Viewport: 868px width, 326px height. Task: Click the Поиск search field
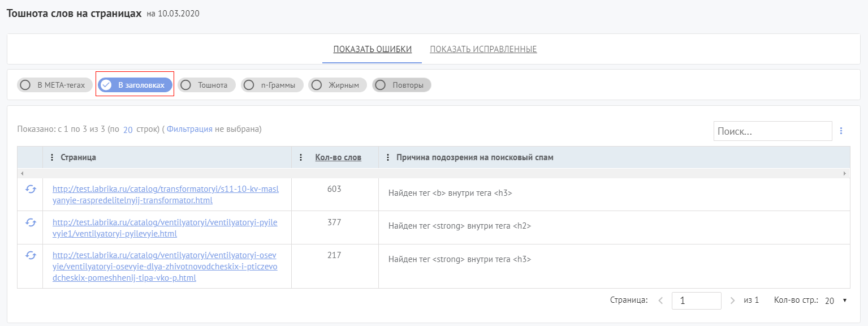tap(772, 131)
